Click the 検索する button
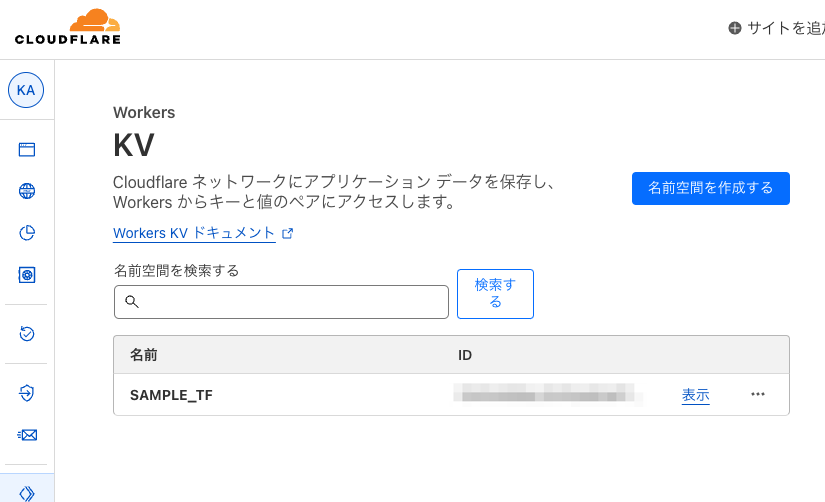This screenshot has width=825, height=502. pos(495,294)
